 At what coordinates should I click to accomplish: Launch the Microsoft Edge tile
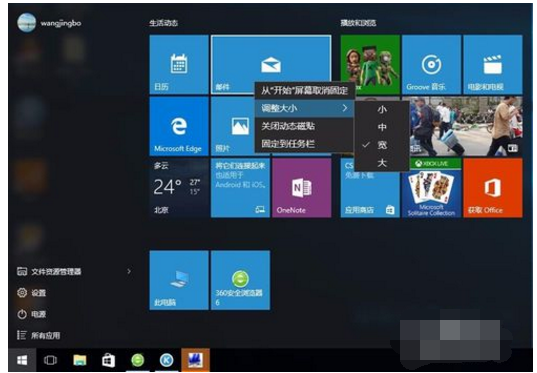click(179, 126)
